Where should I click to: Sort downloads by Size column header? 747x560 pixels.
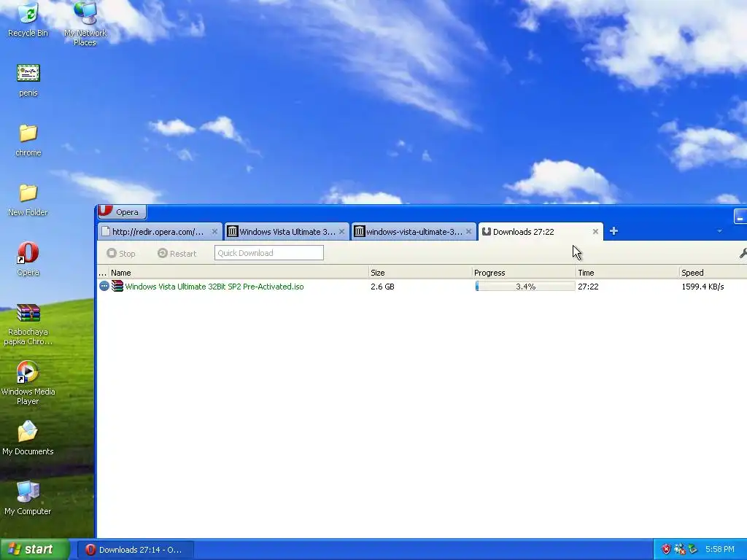pos(420,273)
